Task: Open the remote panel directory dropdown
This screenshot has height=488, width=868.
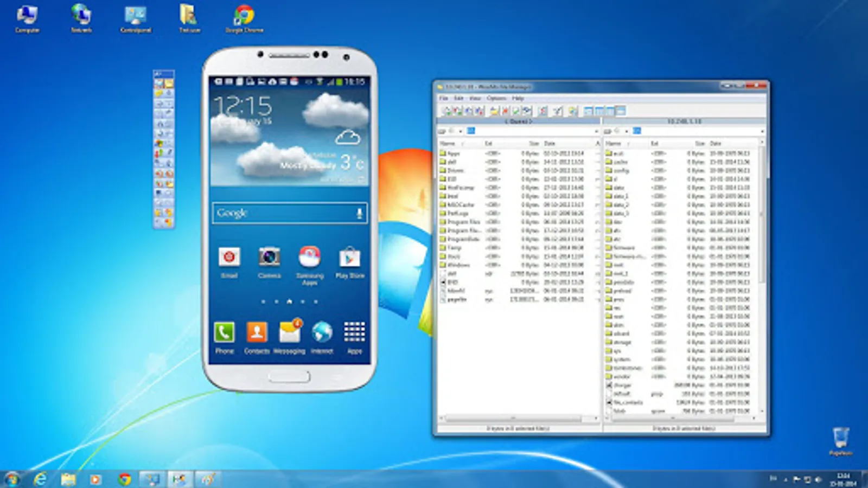Action: [762, 131]
